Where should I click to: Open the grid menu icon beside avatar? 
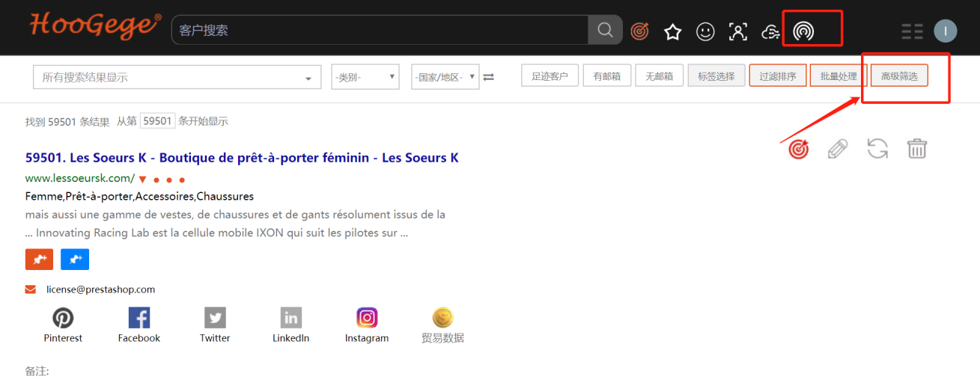(x=912, y=31)
